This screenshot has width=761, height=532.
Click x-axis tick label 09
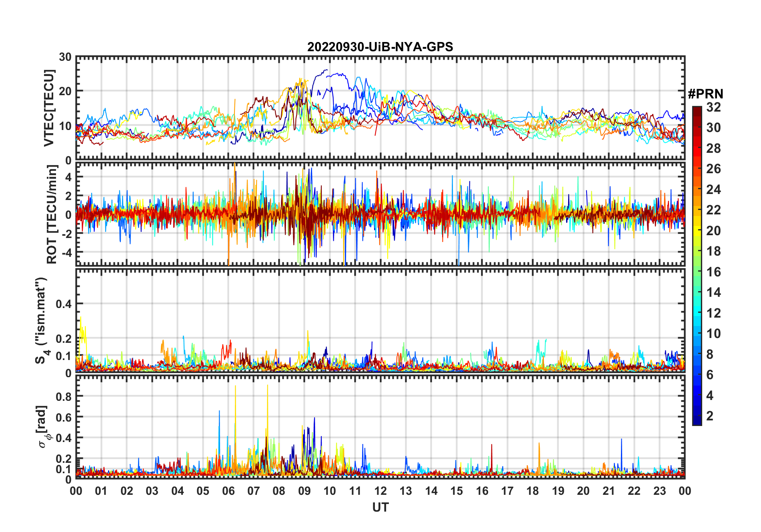(304, 491)
